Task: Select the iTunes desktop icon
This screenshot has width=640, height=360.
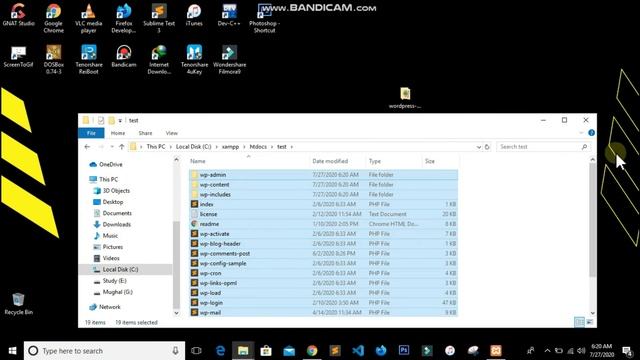Action: click(194, 15)
